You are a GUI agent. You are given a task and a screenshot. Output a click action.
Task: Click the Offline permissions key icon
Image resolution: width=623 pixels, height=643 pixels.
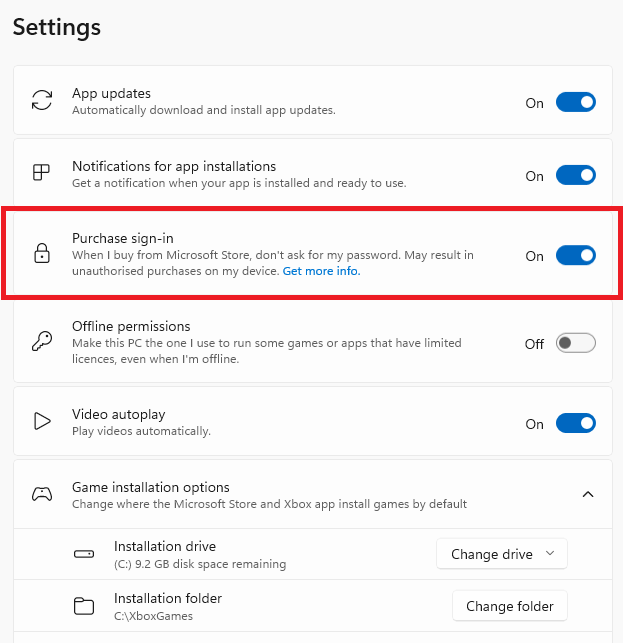(x=42, y=342)
